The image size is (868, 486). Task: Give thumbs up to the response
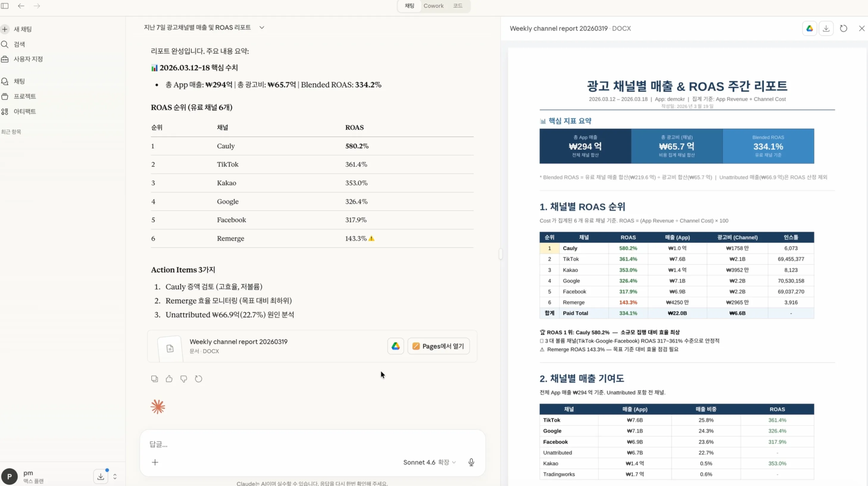pos(169,379)
